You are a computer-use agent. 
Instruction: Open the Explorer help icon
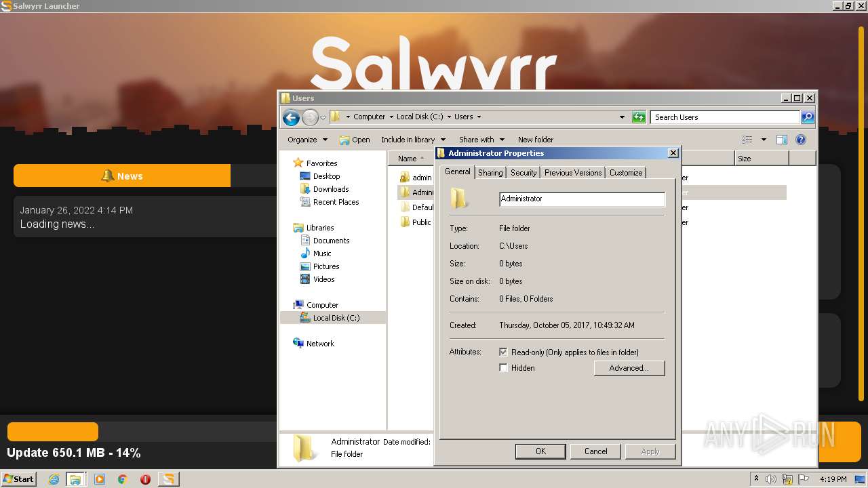[x=800, y=140]
